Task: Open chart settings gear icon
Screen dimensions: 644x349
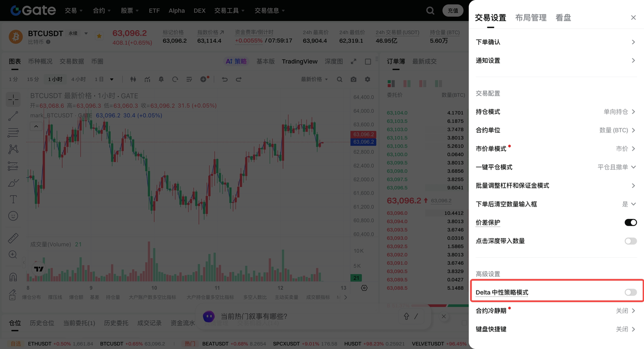Action: 367,80
